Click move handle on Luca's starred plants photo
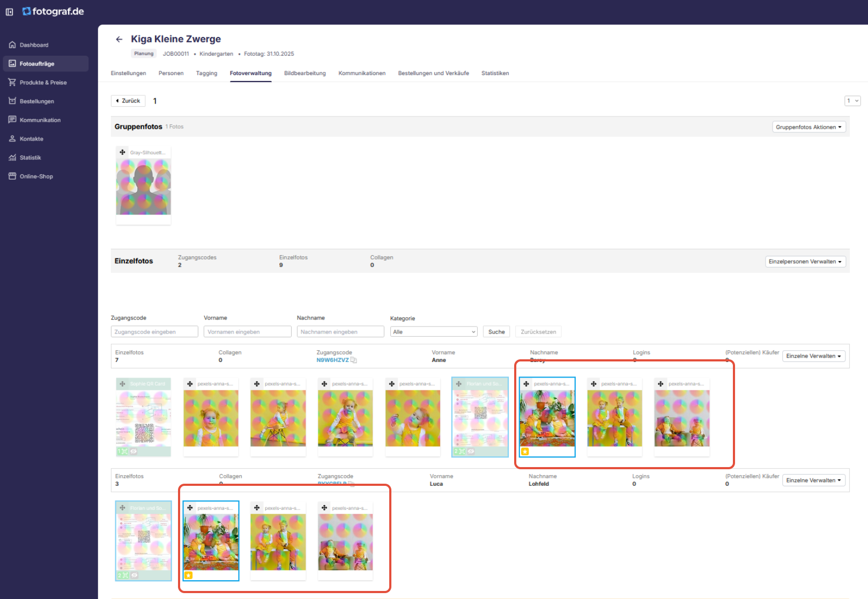Viewport: 868px width, 599px height. [x=190, y=508]
